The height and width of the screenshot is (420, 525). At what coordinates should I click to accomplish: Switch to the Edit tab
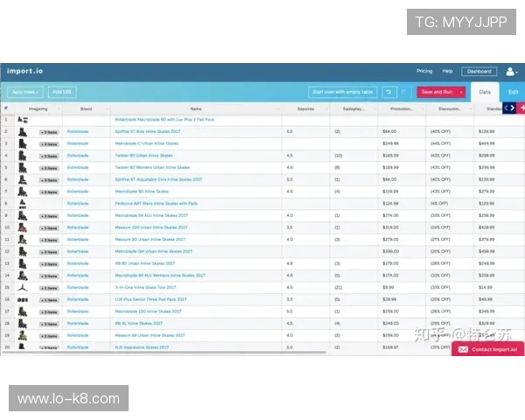click(513, 92)
